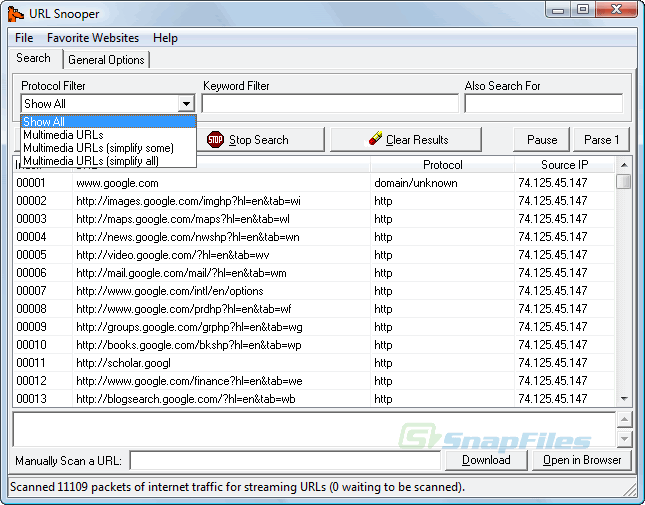Select the mail.google.com URL row
Viewport: 645px width, 505px height.
point(314,273)
